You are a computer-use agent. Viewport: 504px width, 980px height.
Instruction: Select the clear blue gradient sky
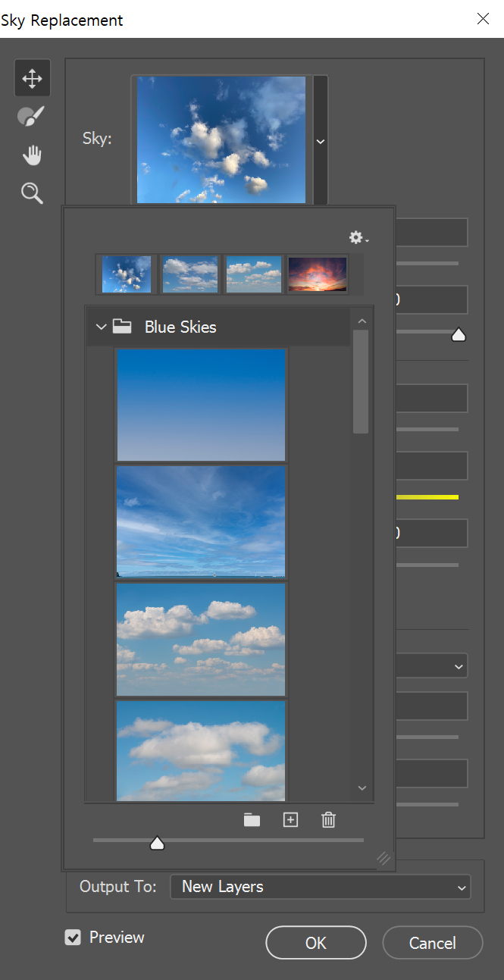coord(201,405)
